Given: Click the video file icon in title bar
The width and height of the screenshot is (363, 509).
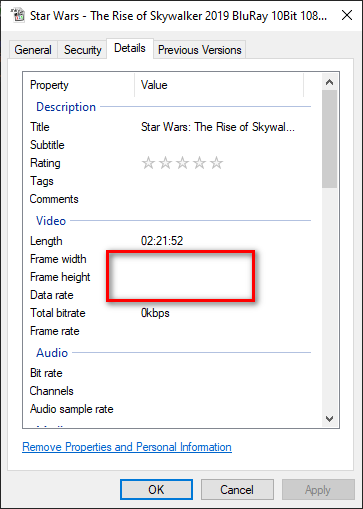Looking at the screenshot, I should (x=18, y=15).
